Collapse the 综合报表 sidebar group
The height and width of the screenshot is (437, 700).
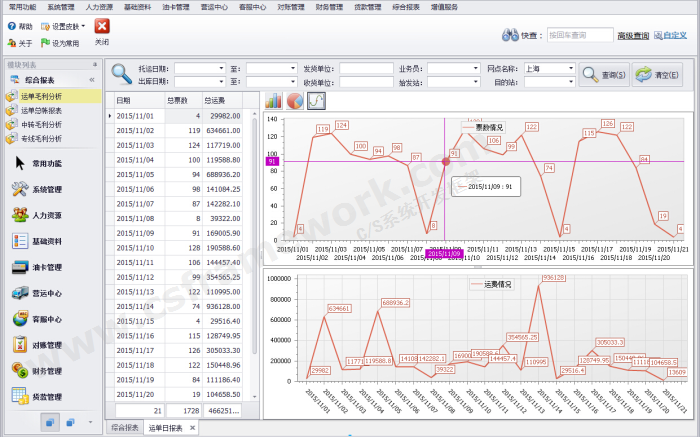coord(92,79)
